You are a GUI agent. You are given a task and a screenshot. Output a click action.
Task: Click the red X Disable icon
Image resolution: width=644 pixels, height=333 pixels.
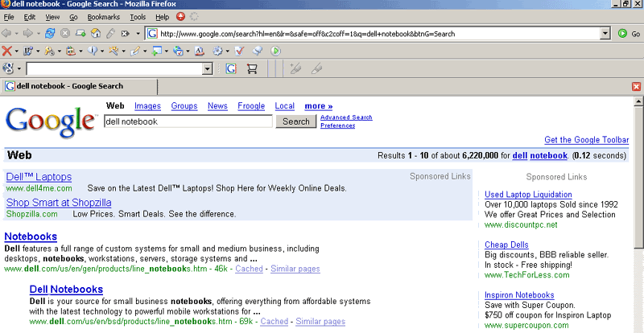(6, 51)
